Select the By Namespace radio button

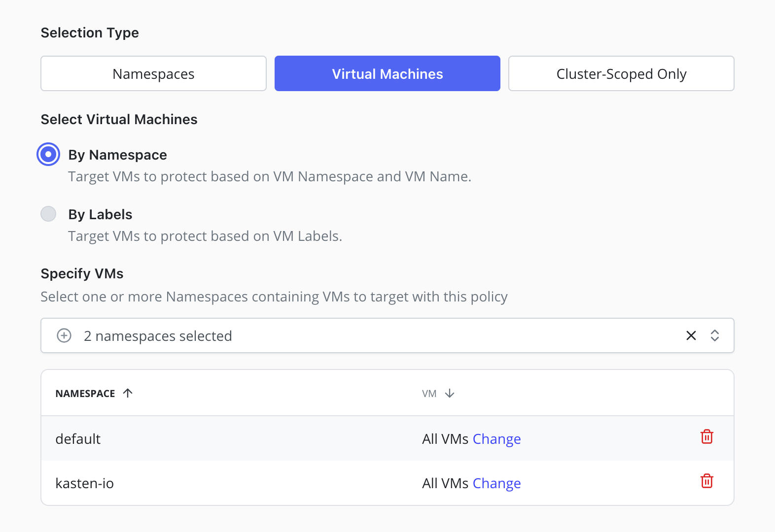pyautogui.click(x=48, y=155)
